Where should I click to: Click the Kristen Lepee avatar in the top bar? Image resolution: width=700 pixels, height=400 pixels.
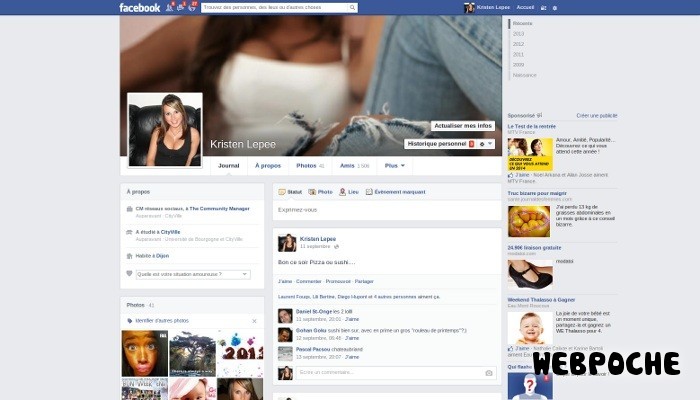[x=469, y=8]
